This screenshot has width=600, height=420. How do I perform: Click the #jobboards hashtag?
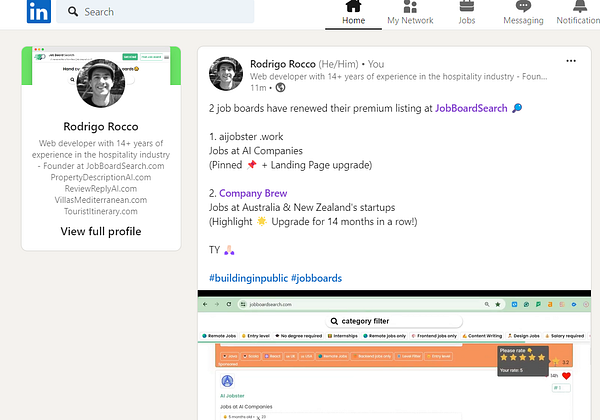[x=316, y=278]
